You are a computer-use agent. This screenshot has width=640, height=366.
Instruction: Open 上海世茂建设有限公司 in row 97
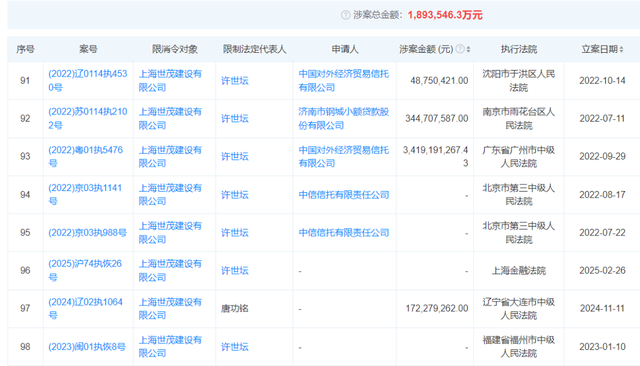pyautogui.click(x=170, y=308)
